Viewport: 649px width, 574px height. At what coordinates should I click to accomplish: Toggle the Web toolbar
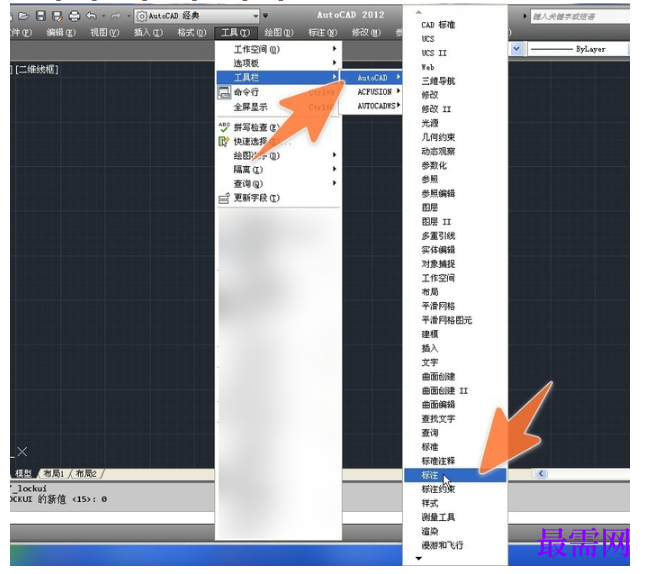point(428,67)
